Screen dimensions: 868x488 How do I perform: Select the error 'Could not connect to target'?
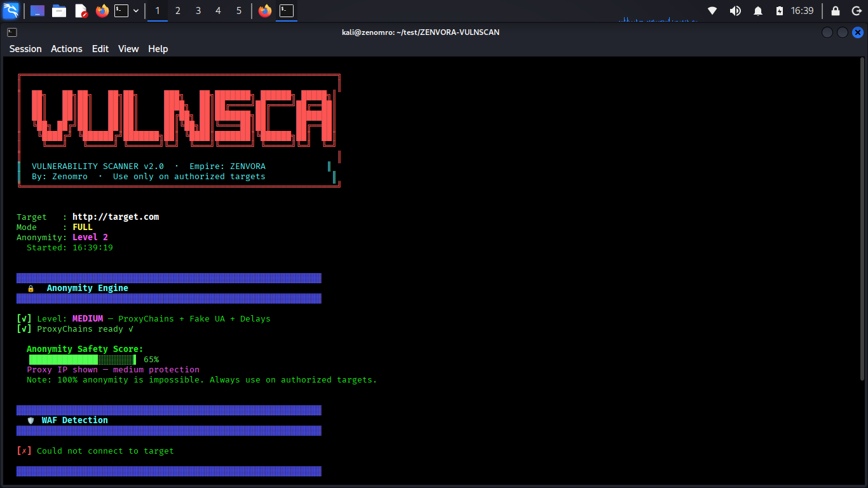(x=105, y=451)
